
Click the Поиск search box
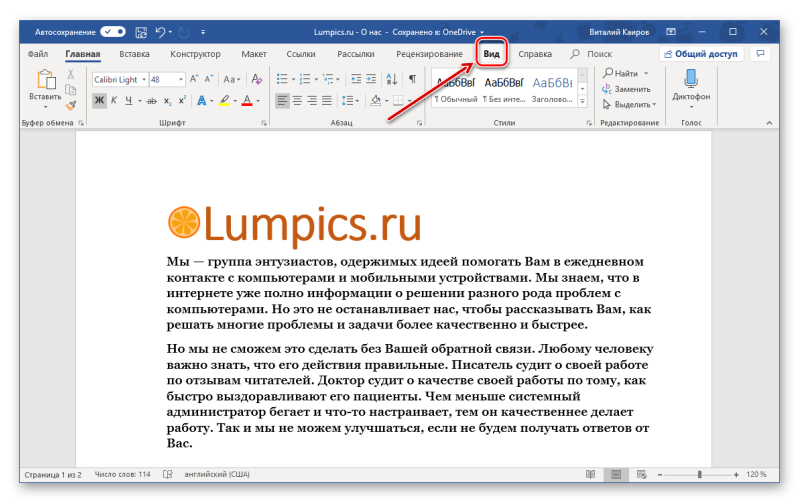pos(592,54)
